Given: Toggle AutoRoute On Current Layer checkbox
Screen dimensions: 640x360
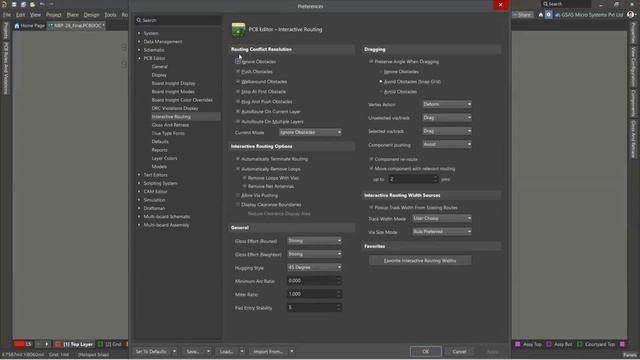Looking at the screenshot, I should click(238, 111).
